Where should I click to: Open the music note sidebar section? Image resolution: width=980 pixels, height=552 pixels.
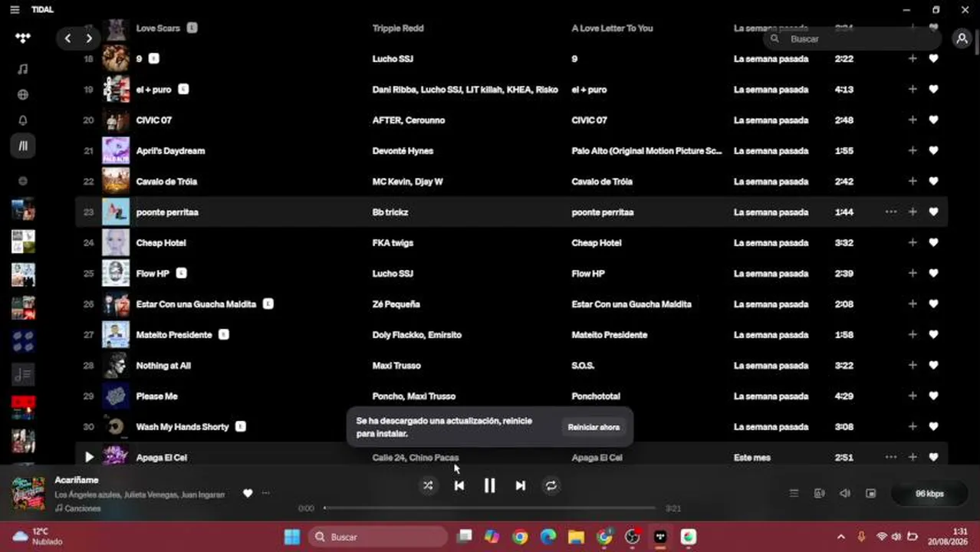(x=23, y=69)
